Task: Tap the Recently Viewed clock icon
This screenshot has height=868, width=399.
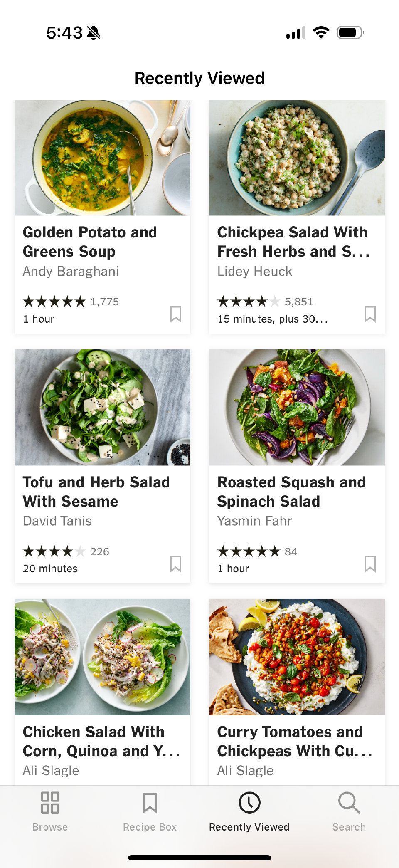Action: click(x=249, y=802)
